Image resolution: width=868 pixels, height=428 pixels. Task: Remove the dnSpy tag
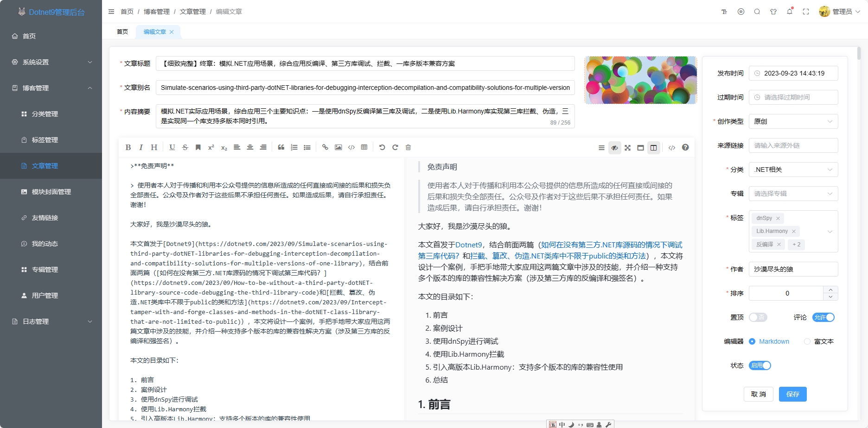[x=778, y=218]
